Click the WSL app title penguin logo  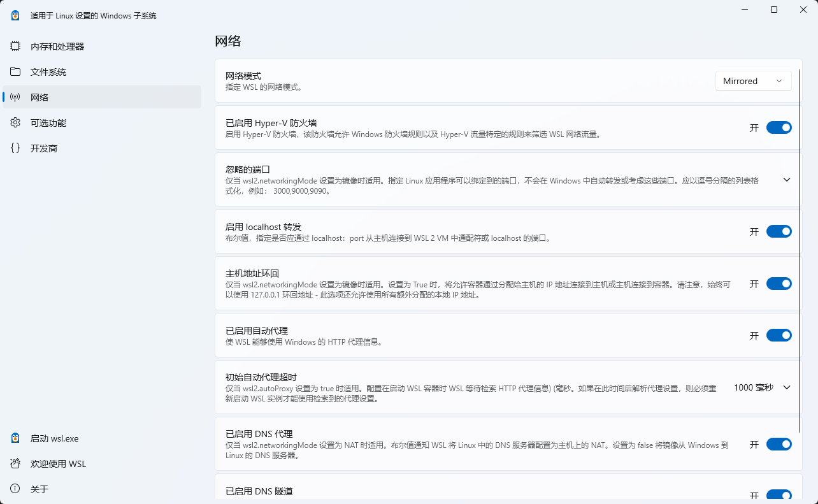point(15,15)
